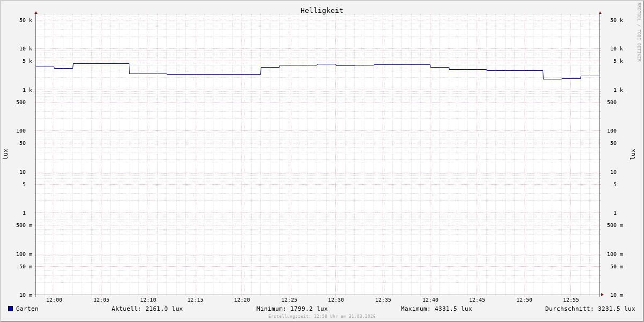The image size is (644, 322).
Task: Click the Durchschnitt 3231.5 lux readout
Action: tap(590, 309)
